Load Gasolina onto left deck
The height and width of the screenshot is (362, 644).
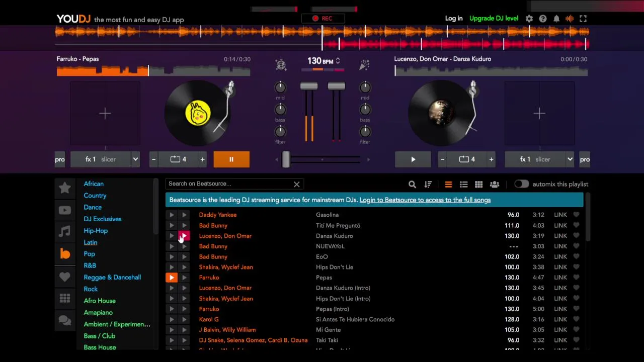pyautogui.click(x=172, y=215)
